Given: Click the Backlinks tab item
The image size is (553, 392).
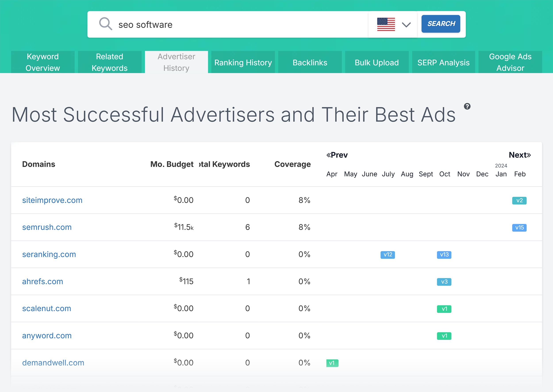Looking at the screenshot, I should tap(310, 62).
